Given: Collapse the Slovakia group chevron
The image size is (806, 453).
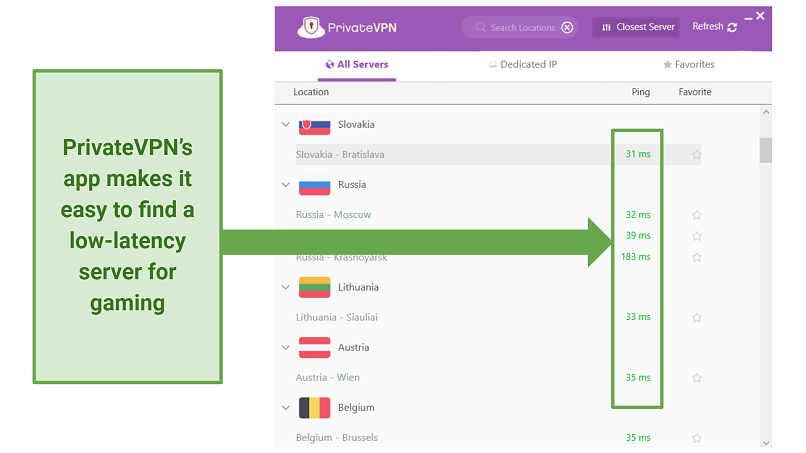Looking at the screenshot, I should pyautogui.click(x=286, y=124).
